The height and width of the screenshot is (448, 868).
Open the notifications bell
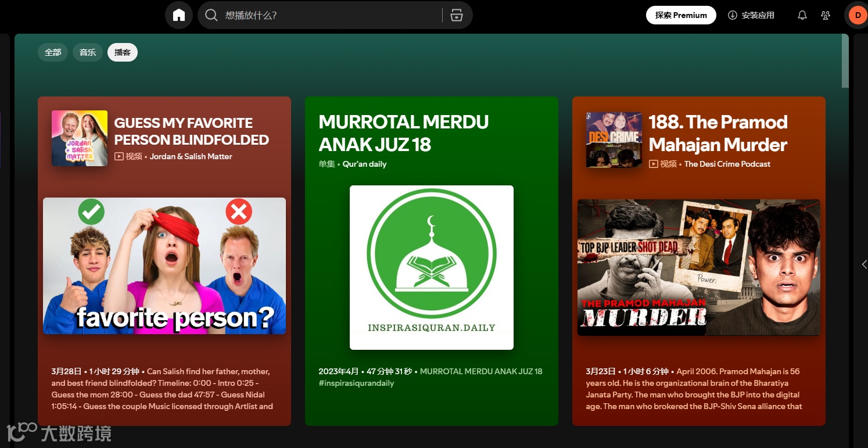[802, 15]
